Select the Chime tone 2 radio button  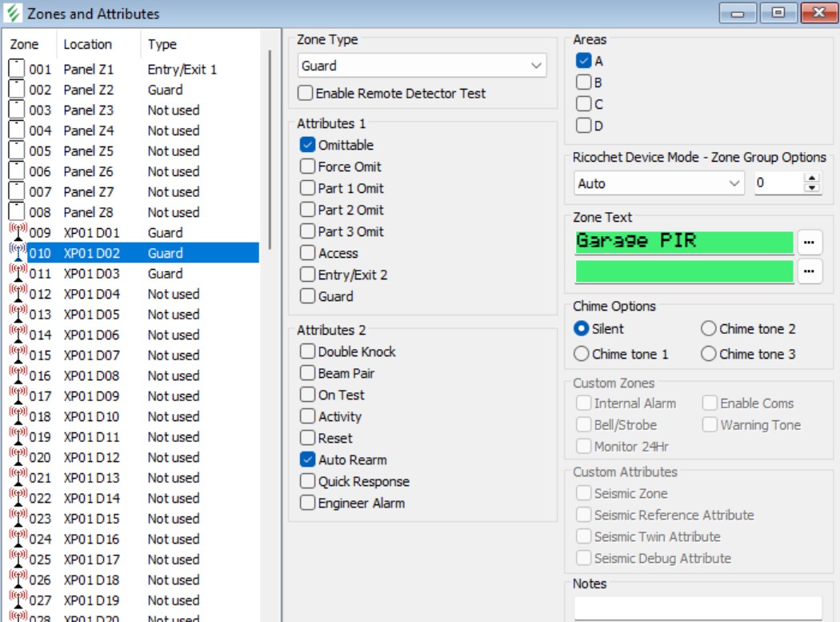coord(708,328)
